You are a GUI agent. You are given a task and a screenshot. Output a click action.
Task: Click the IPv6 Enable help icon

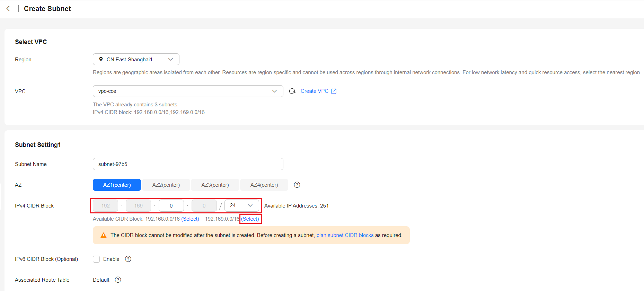tap(128, 259)
